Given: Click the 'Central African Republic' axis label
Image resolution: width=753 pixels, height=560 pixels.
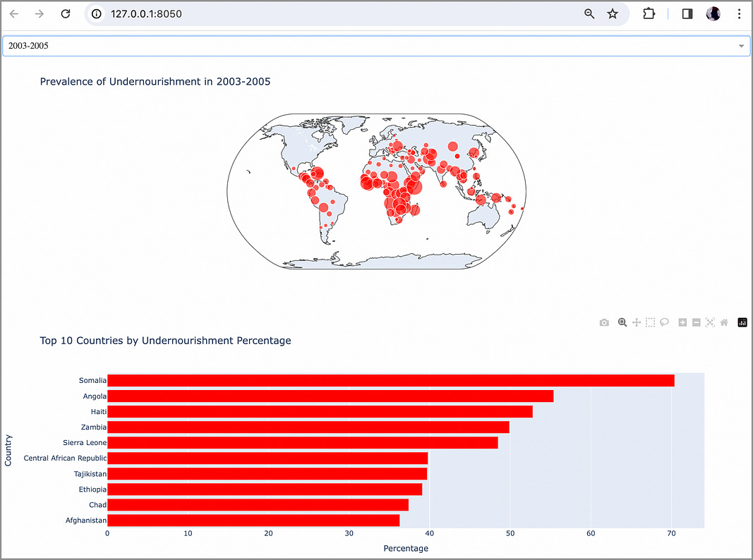Looking at the screenshot, I should [65, 458].
